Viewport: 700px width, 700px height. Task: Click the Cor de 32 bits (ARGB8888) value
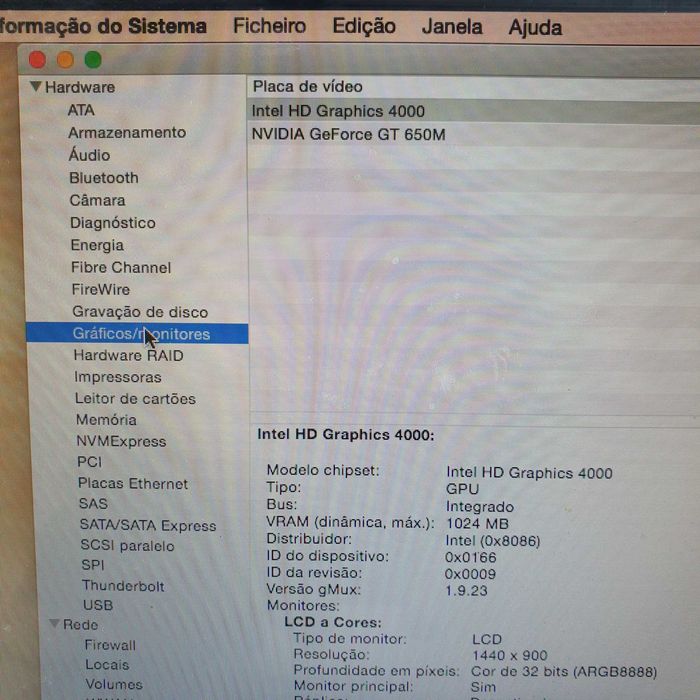(564, 672)
